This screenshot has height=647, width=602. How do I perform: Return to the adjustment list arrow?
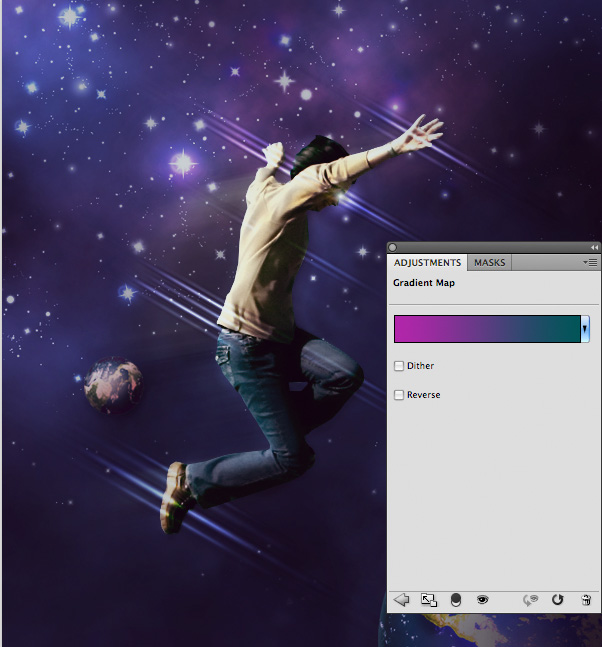click(401, 600)
